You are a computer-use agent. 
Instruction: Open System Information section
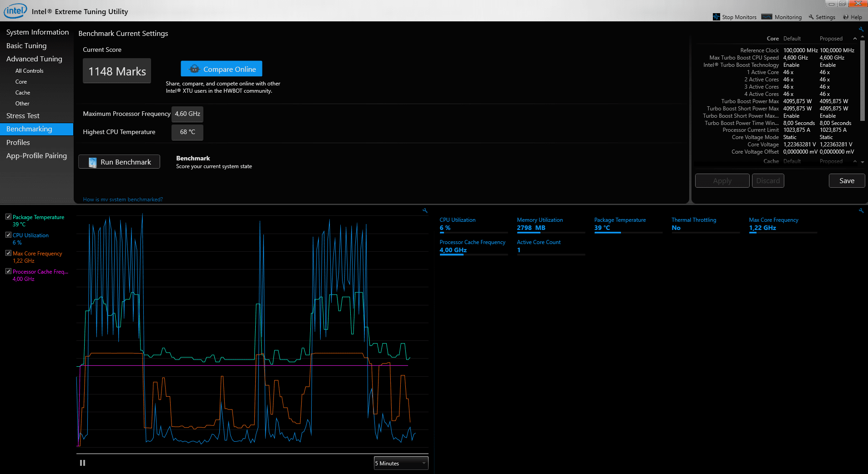point(37,32)
